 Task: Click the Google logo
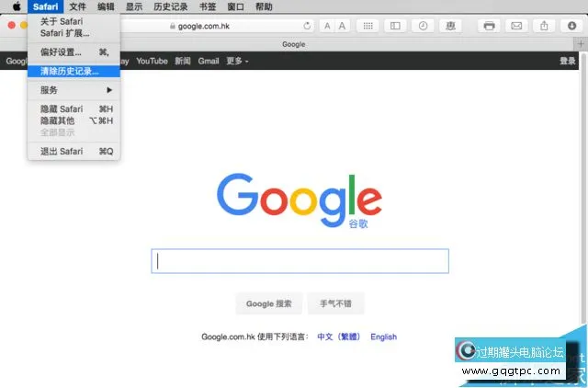pos(300,200)
